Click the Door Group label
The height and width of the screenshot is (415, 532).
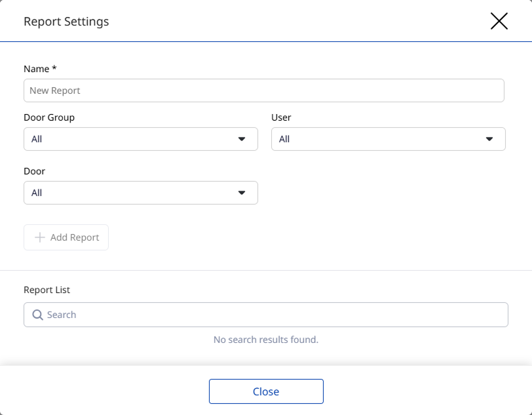(49, 117)
